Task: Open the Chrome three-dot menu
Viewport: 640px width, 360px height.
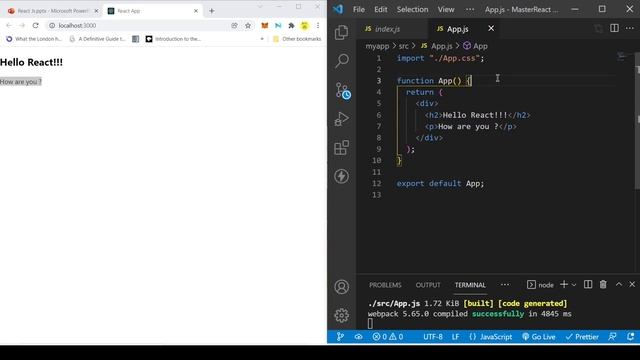Action: coord(318,26)
